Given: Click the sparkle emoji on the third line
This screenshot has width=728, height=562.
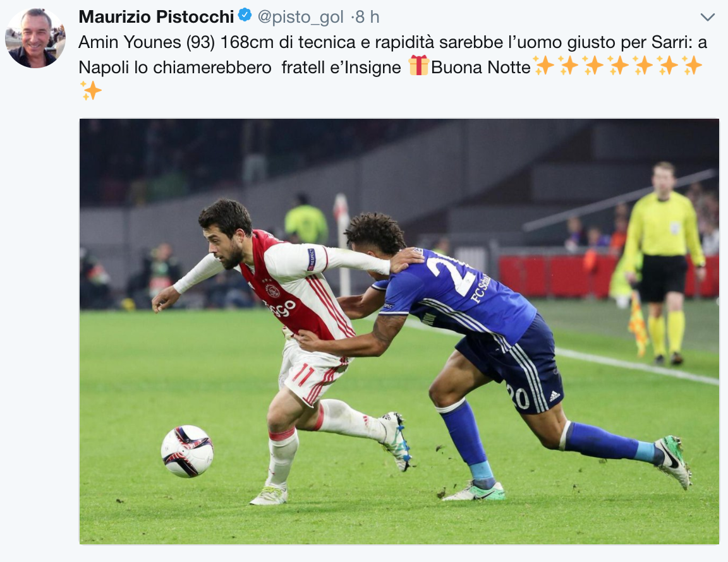Looking at the screenshot, I should pyautogui.click(x=90, y=90).
